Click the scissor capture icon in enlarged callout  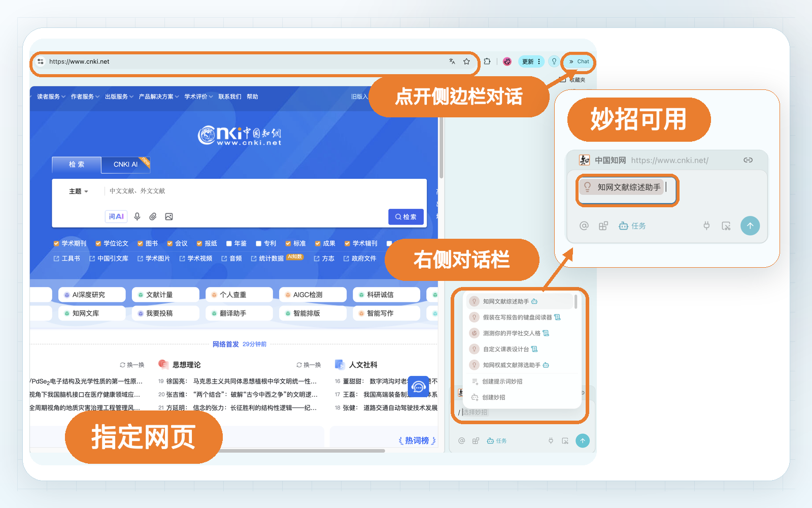click(x=726, y=226)
